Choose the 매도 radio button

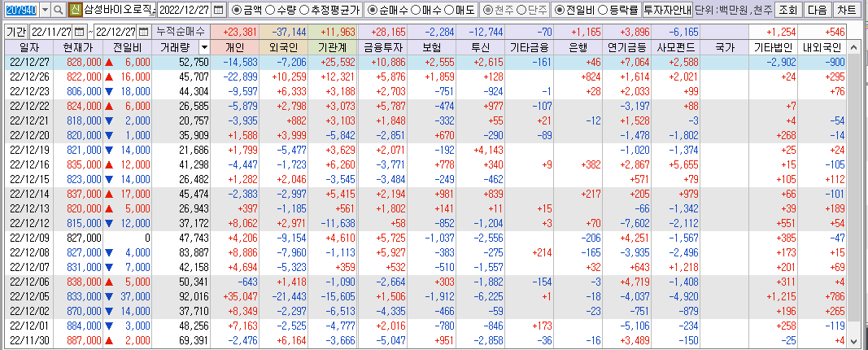(x=448, y=10)
